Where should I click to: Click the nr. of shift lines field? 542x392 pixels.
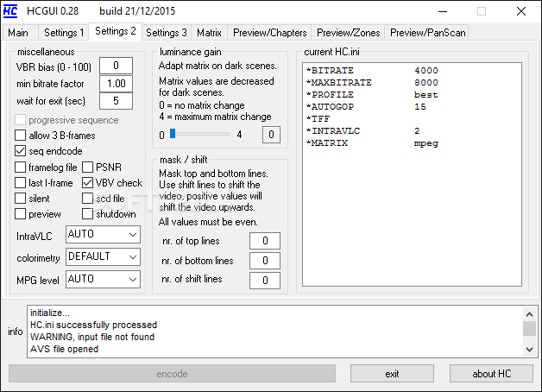(x=265, y=281)
